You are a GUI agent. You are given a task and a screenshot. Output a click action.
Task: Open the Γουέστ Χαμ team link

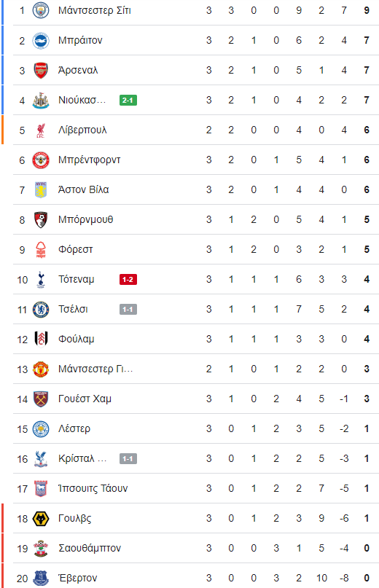click(x=85, y=399)
